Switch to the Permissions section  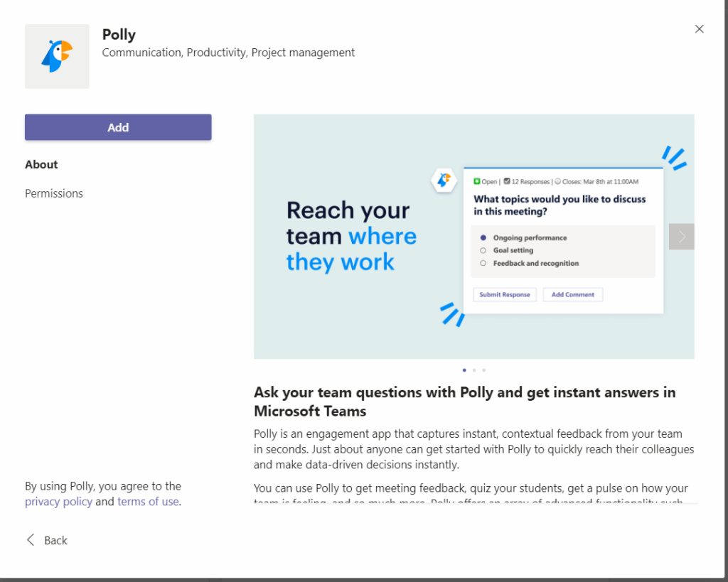click(54, 193)
